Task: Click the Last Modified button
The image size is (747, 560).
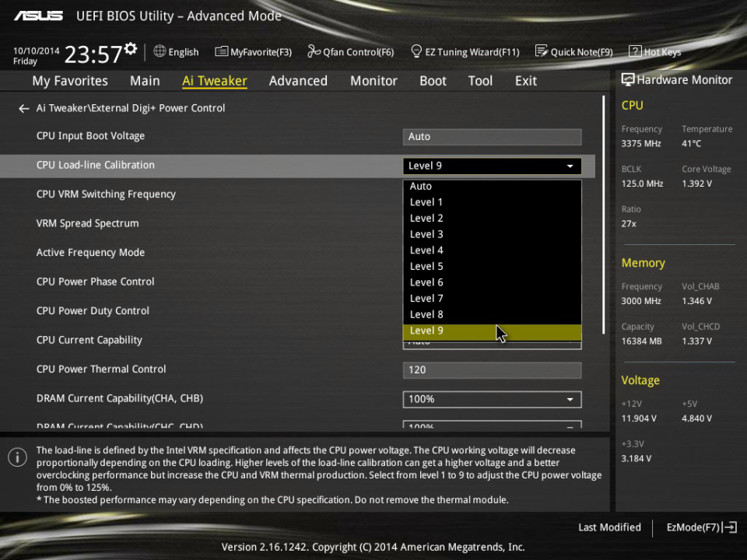Action: [x=609, y=527]
